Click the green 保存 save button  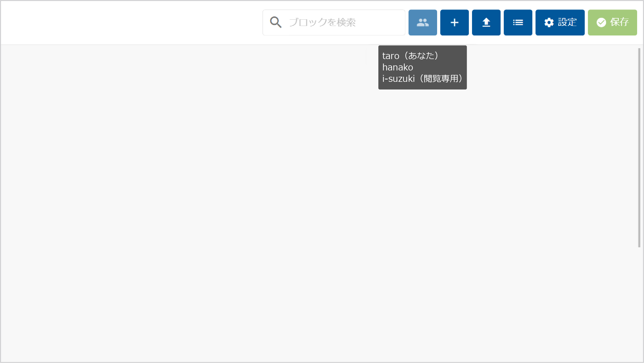pyautogui.click(x=612, y=23)
